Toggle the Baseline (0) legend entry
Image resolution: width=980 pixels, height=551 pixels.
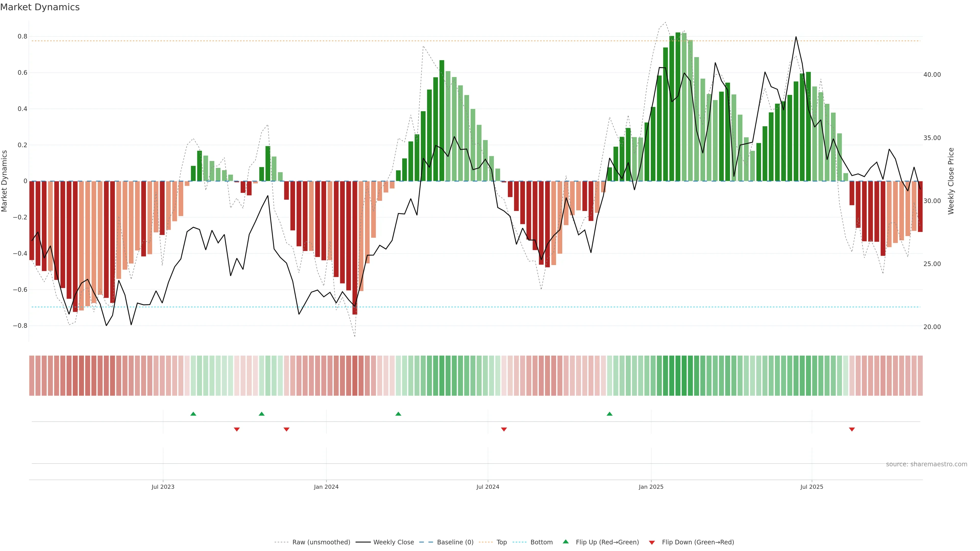[x=455, y=542]
